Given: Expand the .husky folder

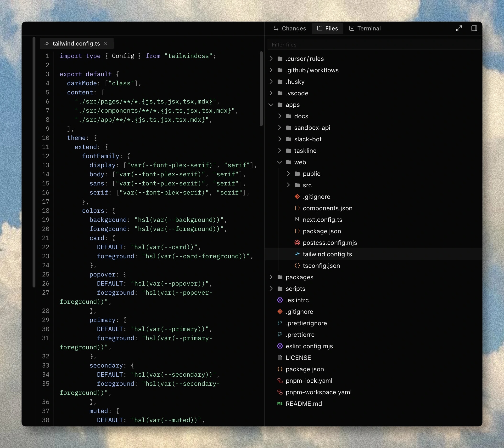Looking at the screenshot, I should 271,81.
